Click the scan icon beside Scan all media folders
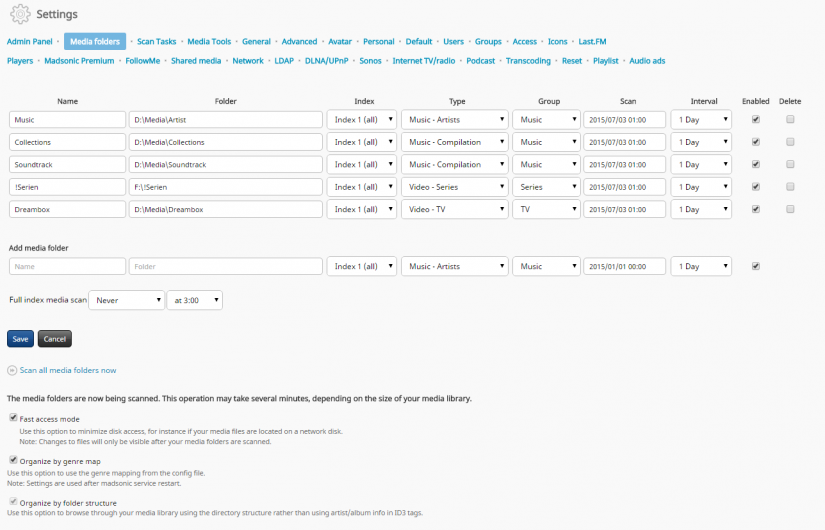The image size is (825, 530). coord(12,370)
